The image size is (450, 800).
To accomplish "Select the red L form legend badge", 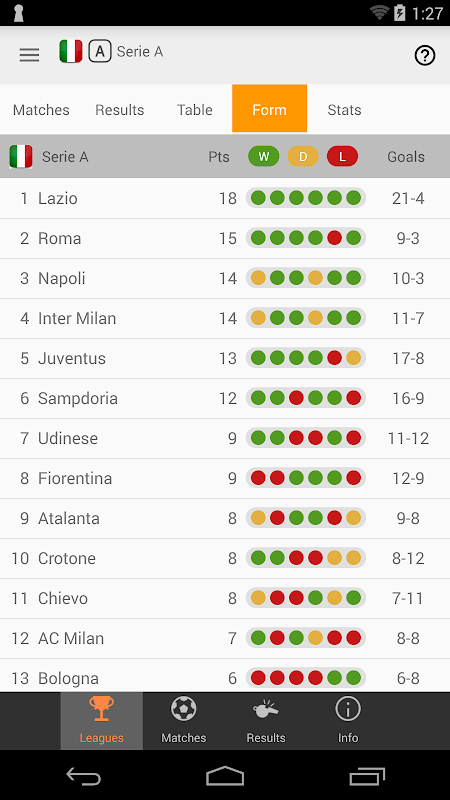I will pyautogui.click(x=342, y=157).
